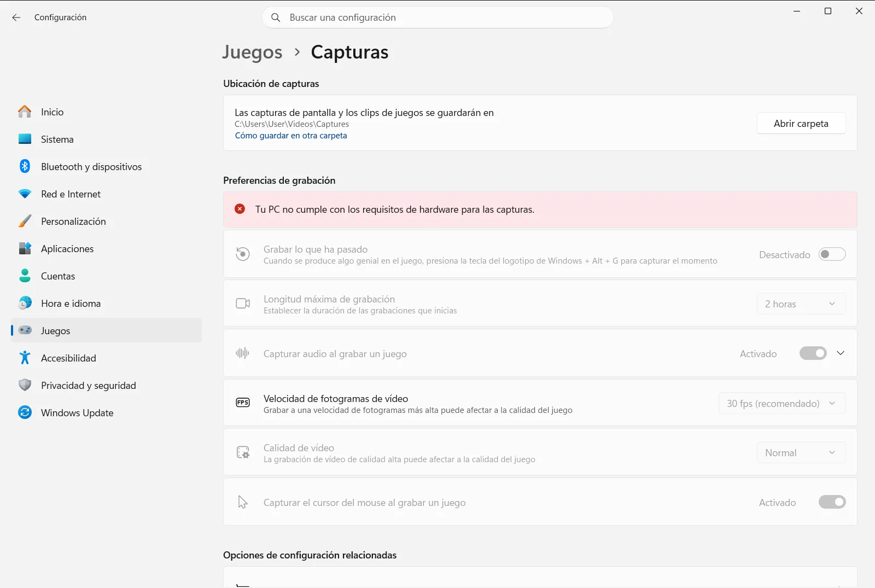
Task: Open the 2 horas recording length dropdown
Action: 801,304
